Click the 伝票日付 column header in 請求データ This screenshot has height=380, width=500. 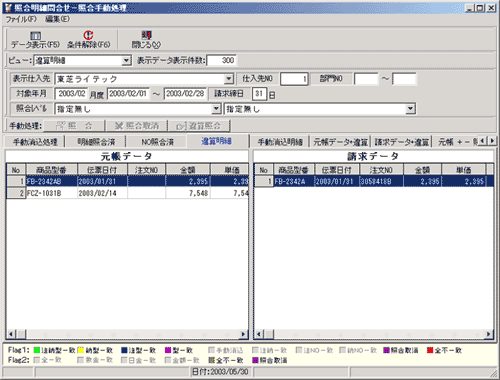(x=337, y=170)
